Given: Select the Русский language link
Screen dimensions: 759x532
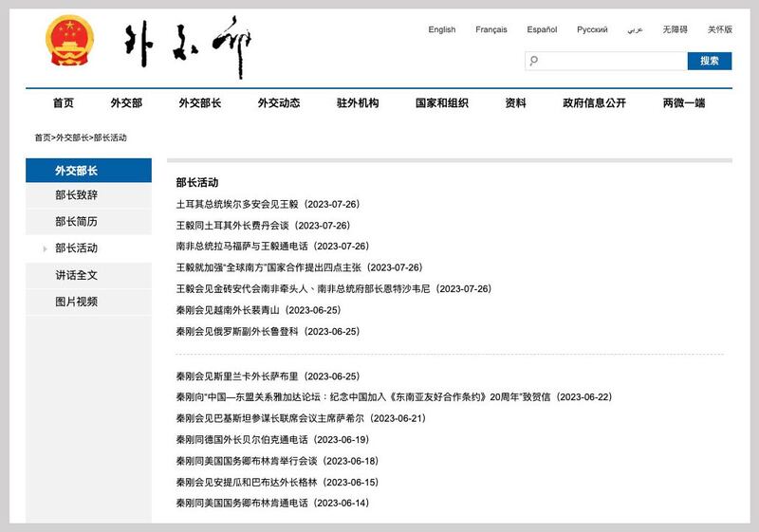Looking at the screenshot, I should tap(592, 29).
